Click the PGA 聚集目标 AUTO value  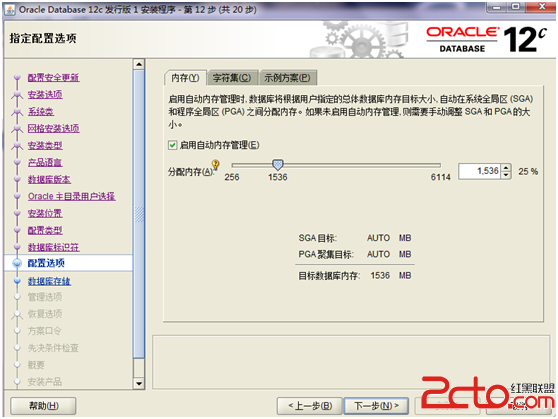tap(378, 255)
